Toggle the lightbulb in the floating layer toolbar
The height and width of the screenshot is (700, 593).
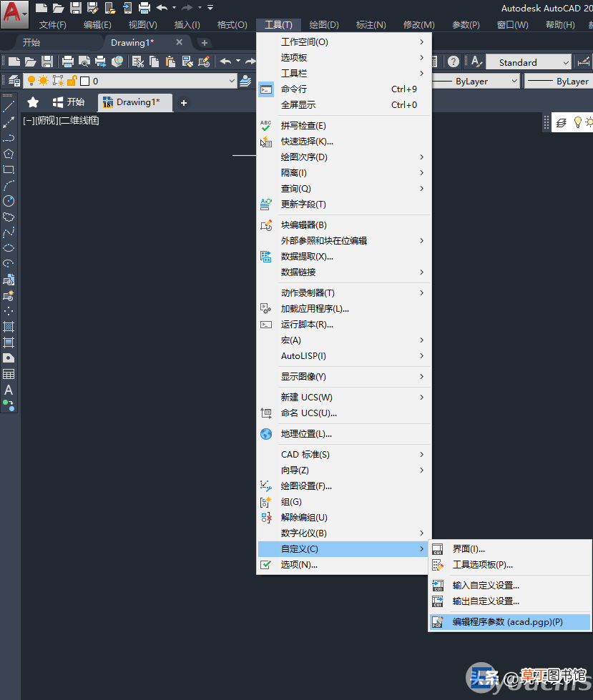point(578,122)
